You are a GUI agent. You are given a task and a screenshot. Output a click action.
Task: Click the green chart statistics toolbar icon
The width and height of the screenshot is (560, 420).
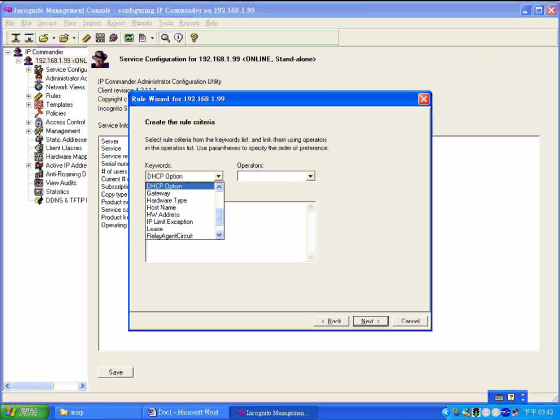(129, 38)
